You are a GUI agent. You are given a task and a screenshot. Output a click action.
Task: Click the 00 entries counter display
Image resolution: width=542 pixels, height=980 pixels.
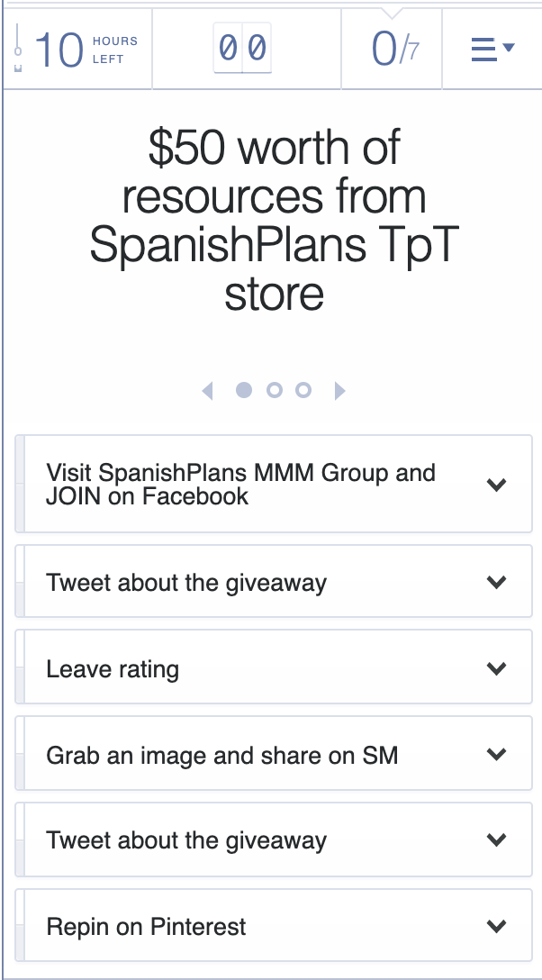coord(242,49)
